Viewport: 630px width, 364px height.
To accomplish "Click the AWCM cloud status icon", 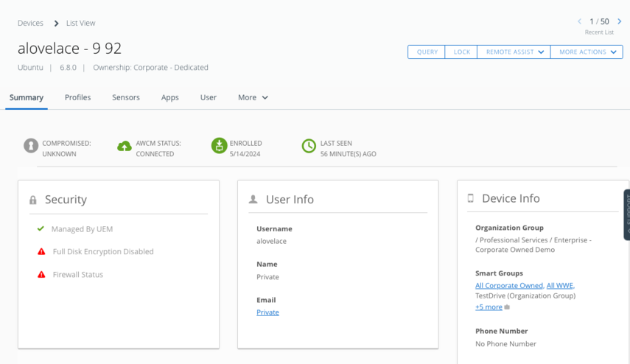I will pos(125,146).
